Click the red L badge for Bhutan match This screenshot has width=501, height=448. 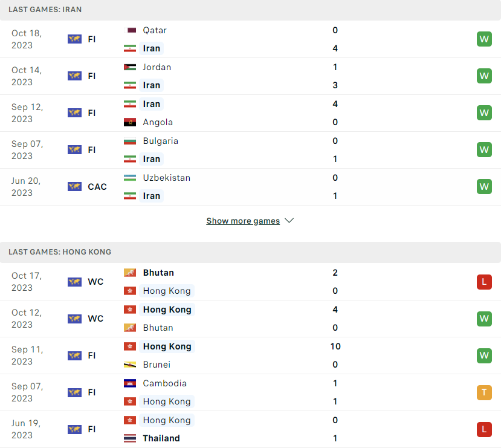pos(484,282)
